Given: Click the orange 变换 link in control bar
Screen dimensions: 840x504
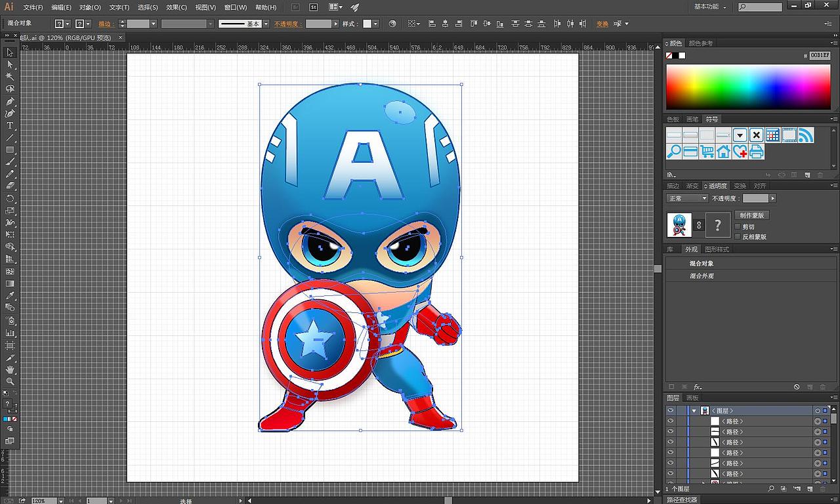Looking at the screenshot, I should pyautogui.click(x=602, y=24).
